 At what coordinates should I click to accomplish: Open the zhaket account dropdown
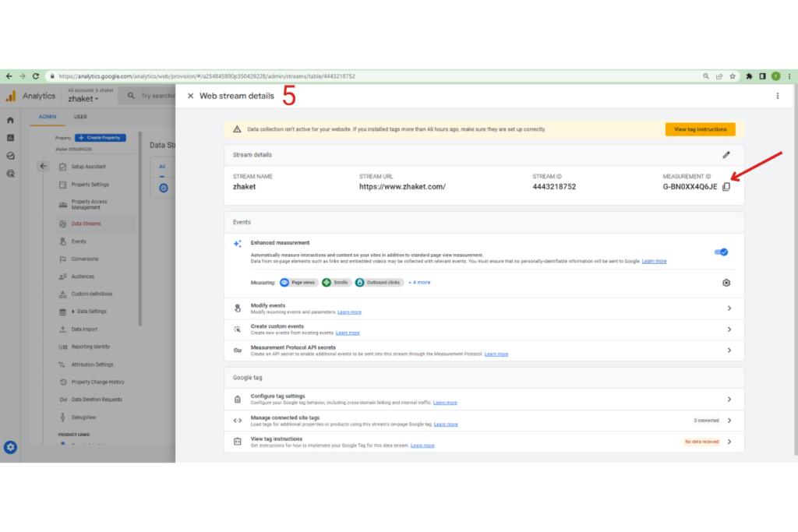(83, 99)
